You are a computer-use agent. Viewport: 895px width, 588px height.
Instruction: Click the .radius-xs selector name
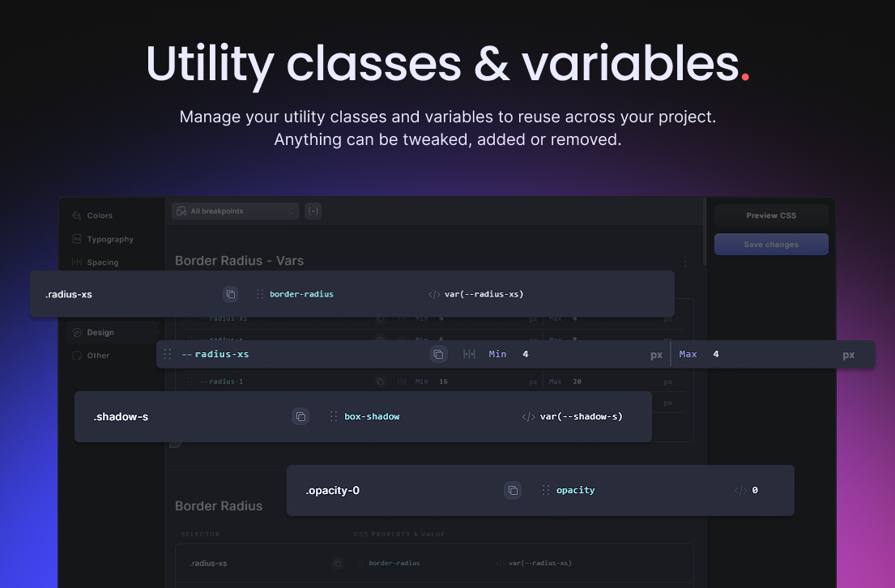click(69, 295)
